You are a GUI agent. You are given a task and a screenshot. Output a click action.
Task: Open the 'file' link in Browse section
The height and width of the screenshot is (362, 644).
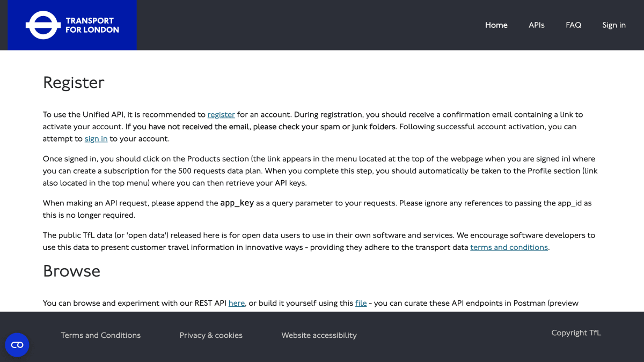click(361, 304)
